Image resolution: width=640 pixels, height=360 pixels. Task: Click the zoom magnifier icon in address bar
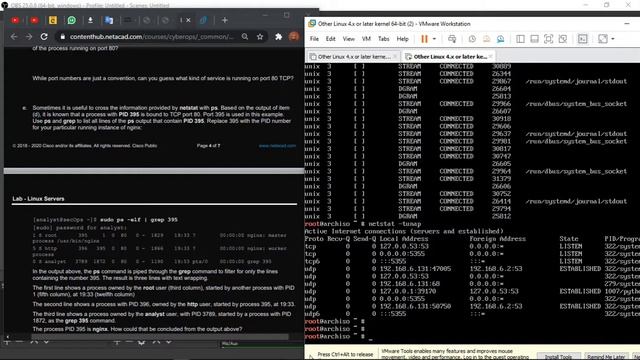[x=245, y=37]
